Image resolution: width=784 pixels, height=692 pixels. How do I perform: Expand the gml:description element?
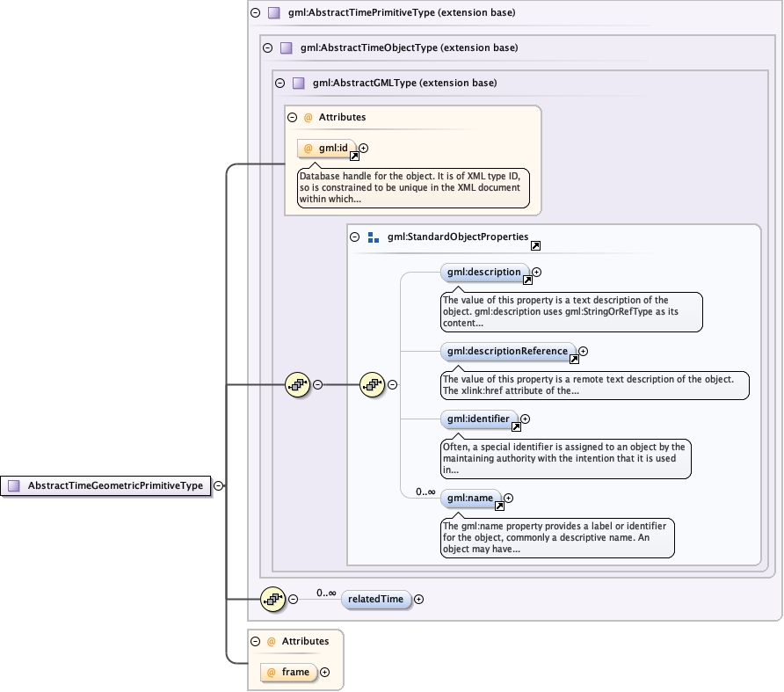pyautogui.click(x=536, y=273)
